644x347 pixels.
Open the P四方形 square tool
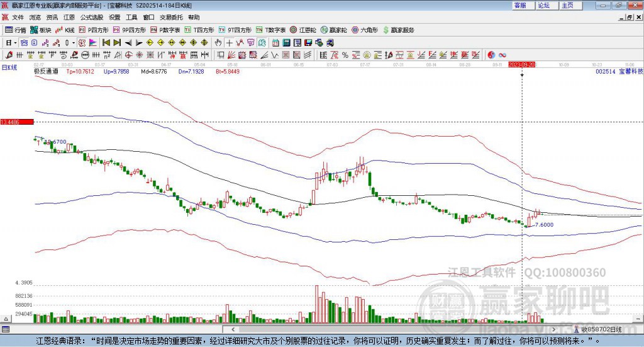pyautogui.click(x=94, y=30)
